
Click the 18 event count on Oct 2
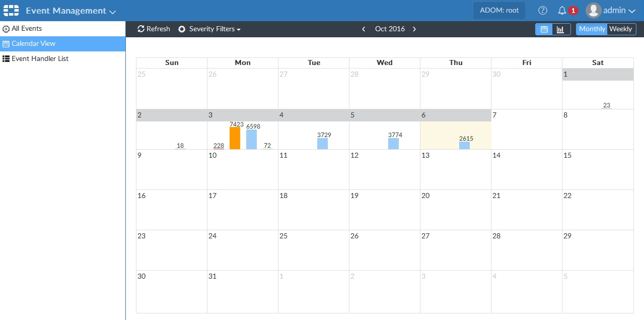pyautogui.click(x=180, y=146)
